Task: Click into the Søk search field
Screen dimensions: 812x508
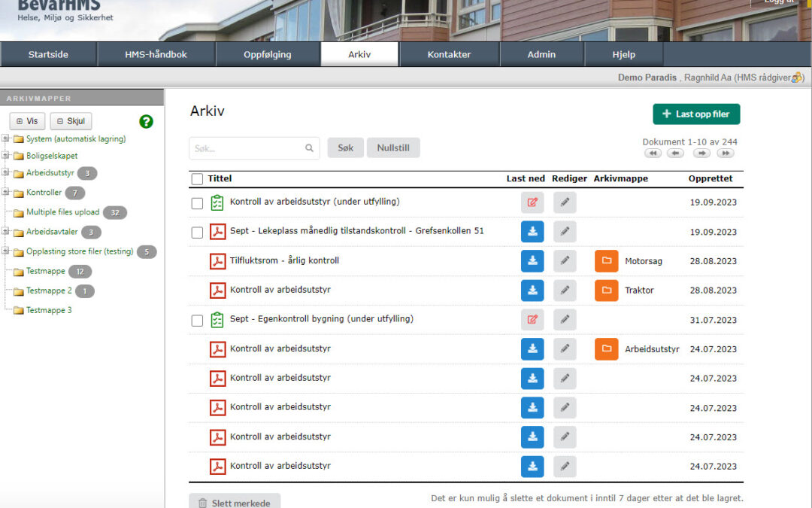Action: point(248,148)
